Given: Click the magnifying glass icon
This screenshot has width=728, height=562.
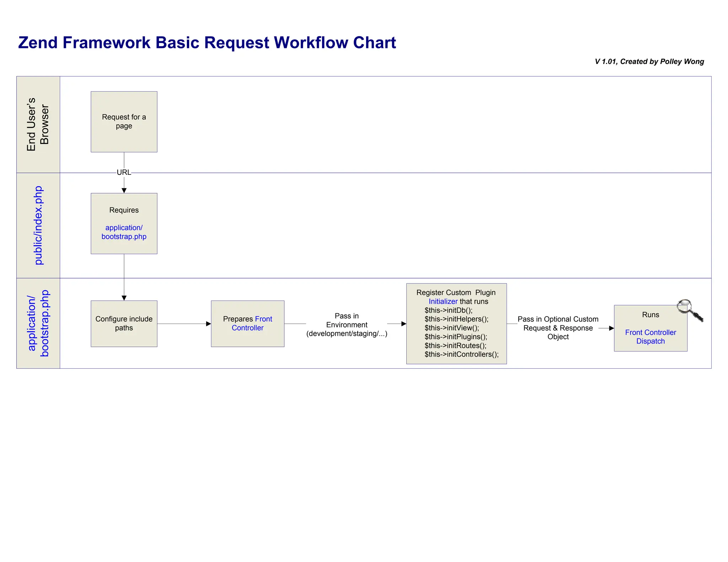Looking at the screenshot, I should [689, 310].
